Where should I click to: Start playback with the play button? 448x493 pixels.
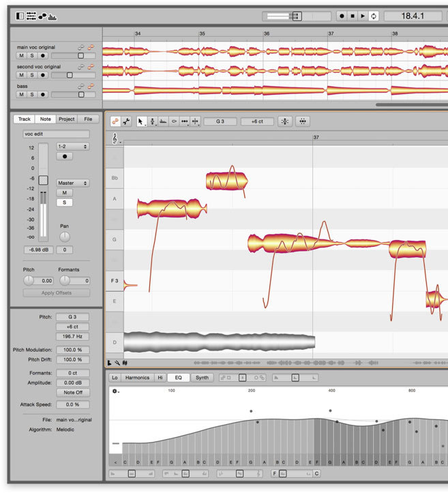pos(363,16)
